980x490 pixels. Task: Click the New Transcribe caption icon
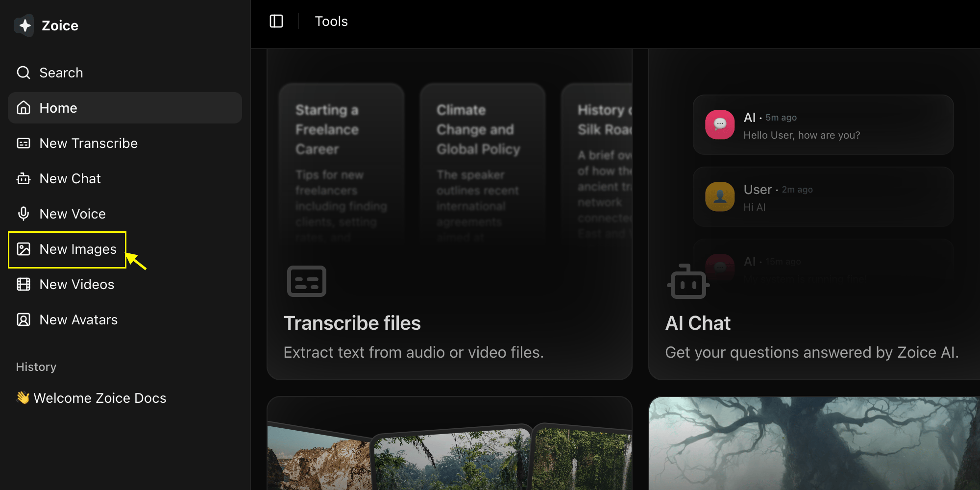[24, 143]
